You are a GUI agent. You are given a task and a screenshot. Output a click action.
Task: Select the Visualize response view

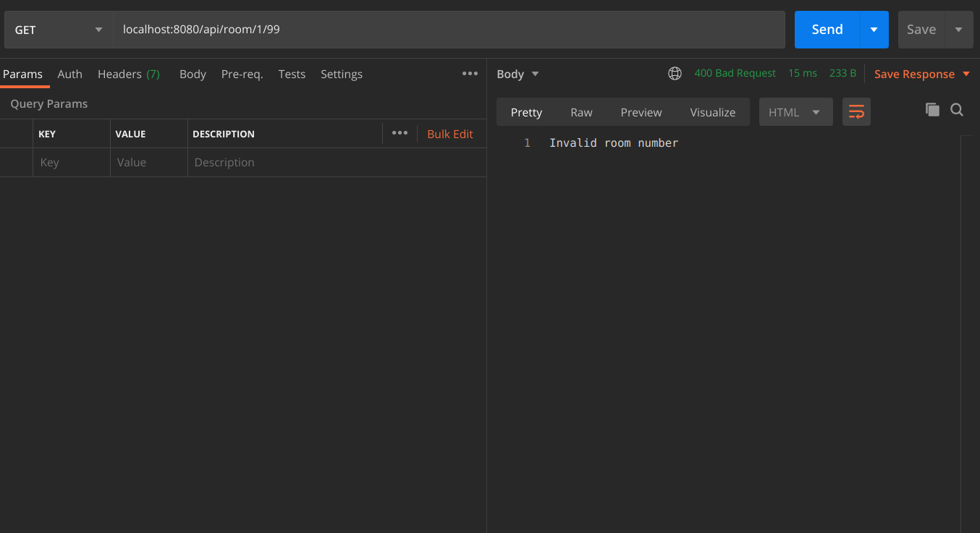point(713,112)
